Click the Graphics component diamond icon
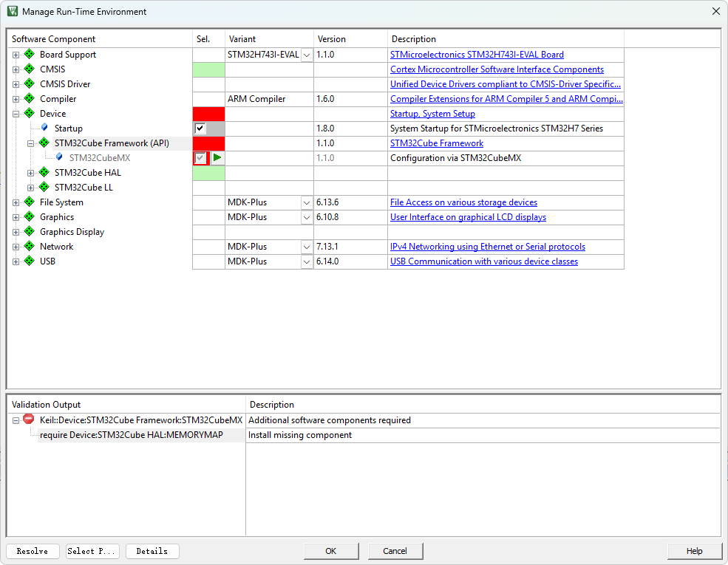 pyautogui.click(x=30, y=216)
